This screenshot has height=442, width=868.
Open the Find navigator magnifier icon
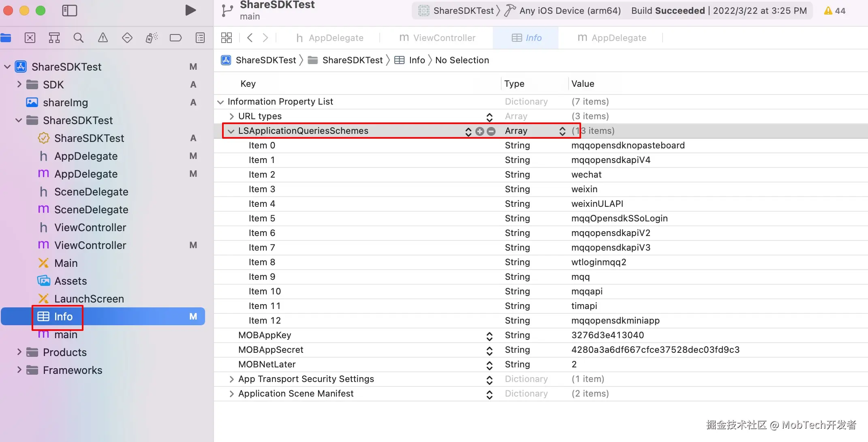78,38
